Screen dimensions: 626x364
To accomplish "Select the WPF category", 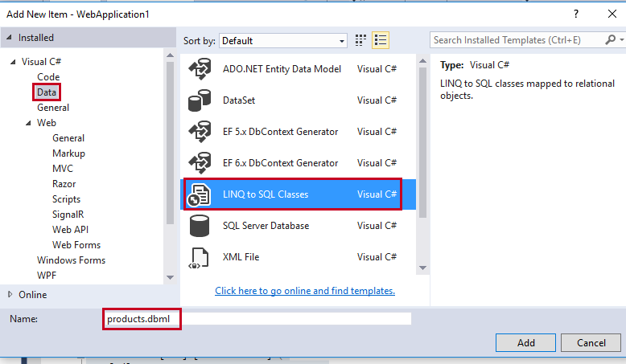I will (47, 276).
